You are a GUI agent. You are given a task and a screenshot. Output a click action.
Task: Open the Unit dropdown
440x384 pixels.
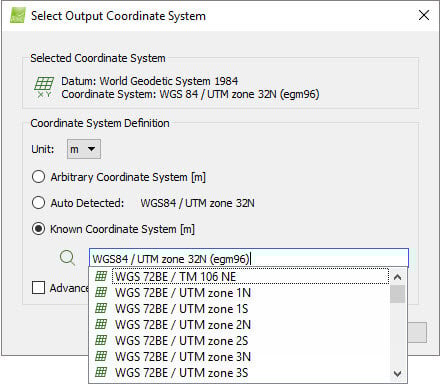pos(84,149)
